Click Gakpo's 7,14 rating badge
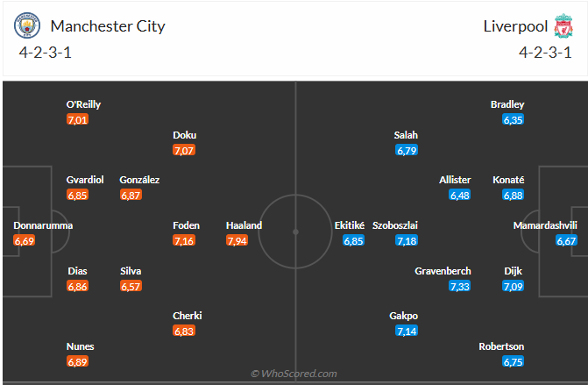The image size is (588, 385). coord(407,331)
